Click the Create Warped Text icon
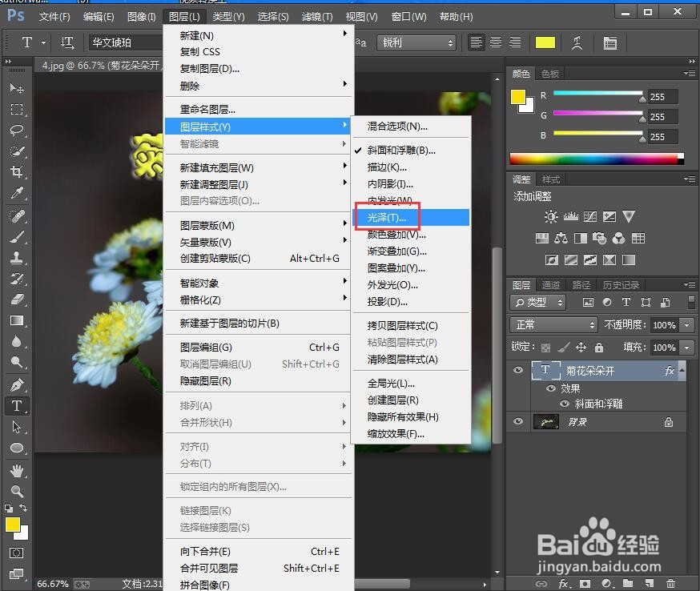 coord(577,43)
